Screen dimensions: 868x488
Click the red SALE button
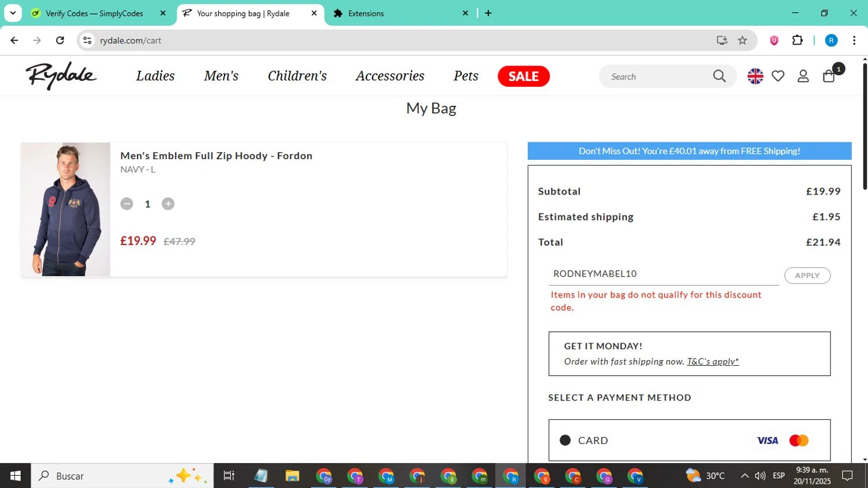pos(524,76)
